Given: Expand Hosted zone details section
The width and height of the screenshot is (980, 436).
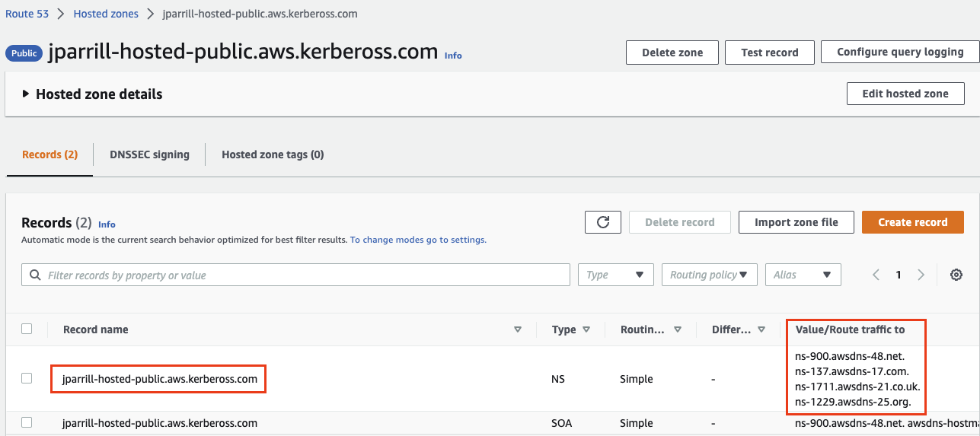Looking at the screenshot, I should (x=26, y=94).
